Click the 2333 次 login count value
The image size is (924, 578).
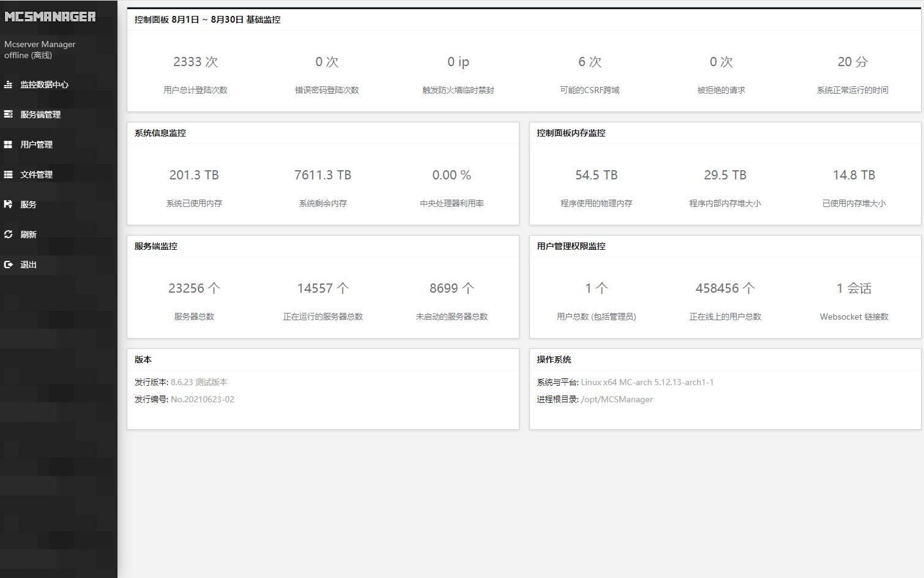tap(195, 62)
